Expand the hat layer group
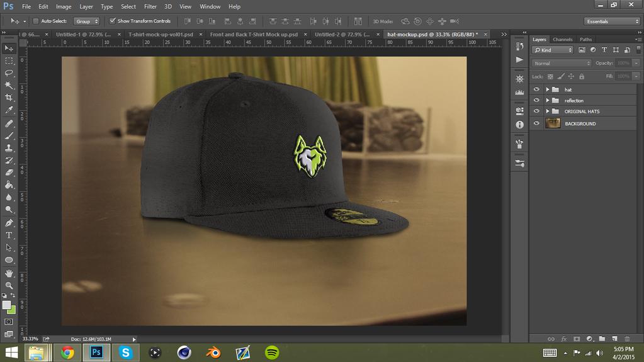This screenshot has height=362, width=644. (548, 89)
